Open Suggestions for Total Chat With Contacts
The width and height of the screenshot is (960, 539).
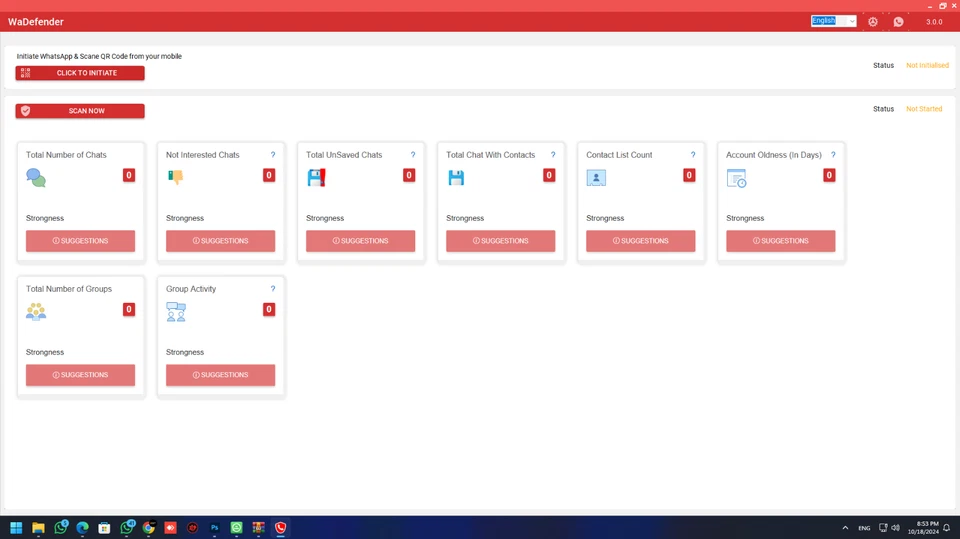click(x=501, y=241)
